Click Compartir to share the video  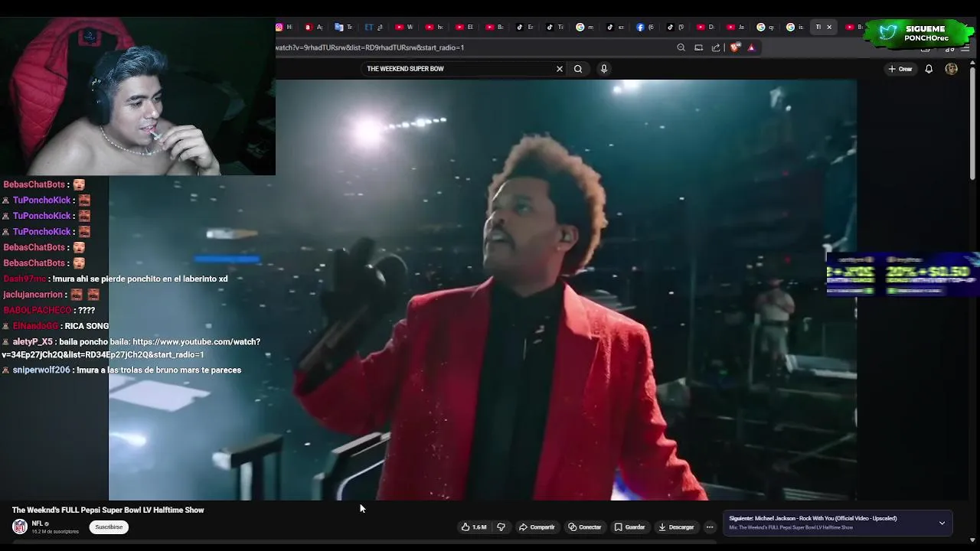click(x=537, y=527)
